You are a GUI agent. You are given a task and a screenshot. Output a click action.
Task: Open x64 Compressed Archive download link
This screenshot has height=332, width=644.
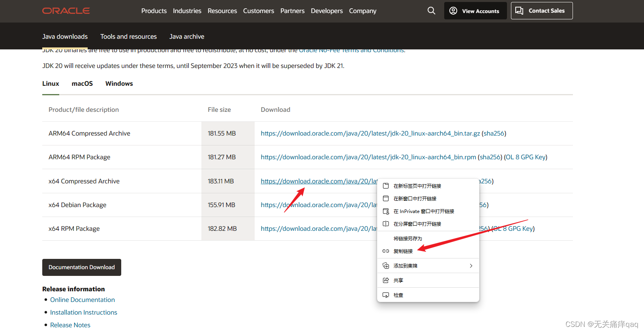pos(319,181)
